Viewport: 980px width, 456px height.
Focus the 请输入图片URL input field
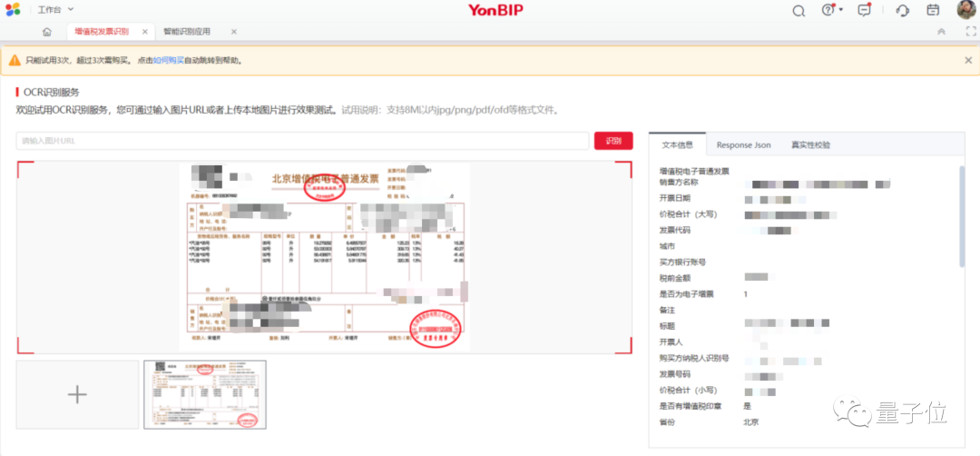[302, 141]
